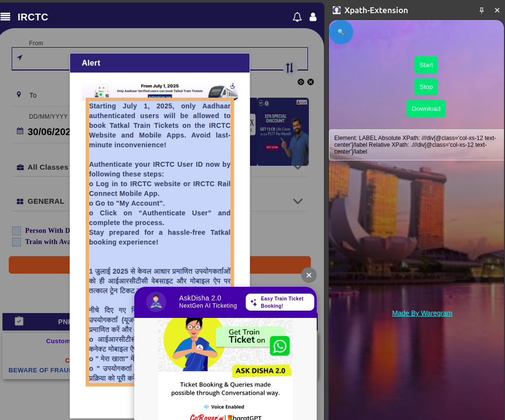Click the WhatsApp icon in AskDisha popup
This screenshot has width=505, height=420.
point(280,346)
